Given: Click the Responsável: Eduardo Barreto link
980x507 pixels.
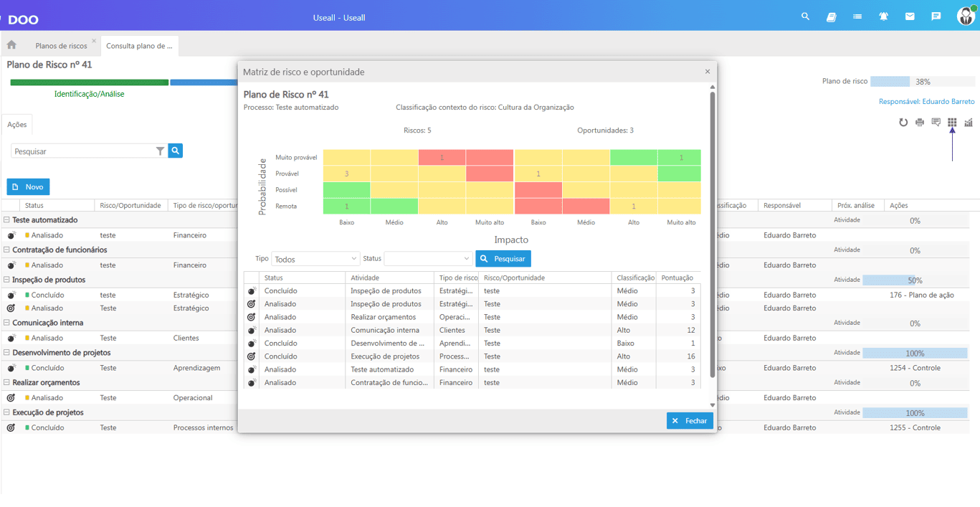Looking at the screenshot, I should click(926, 102).
